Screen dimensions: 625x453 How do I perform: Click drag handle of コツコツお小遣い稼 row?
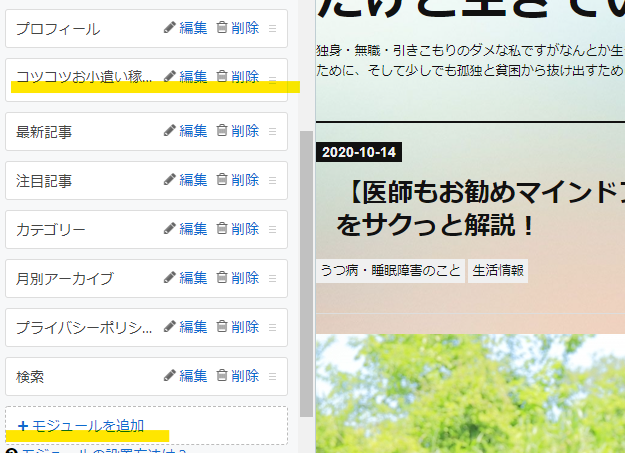273,79
